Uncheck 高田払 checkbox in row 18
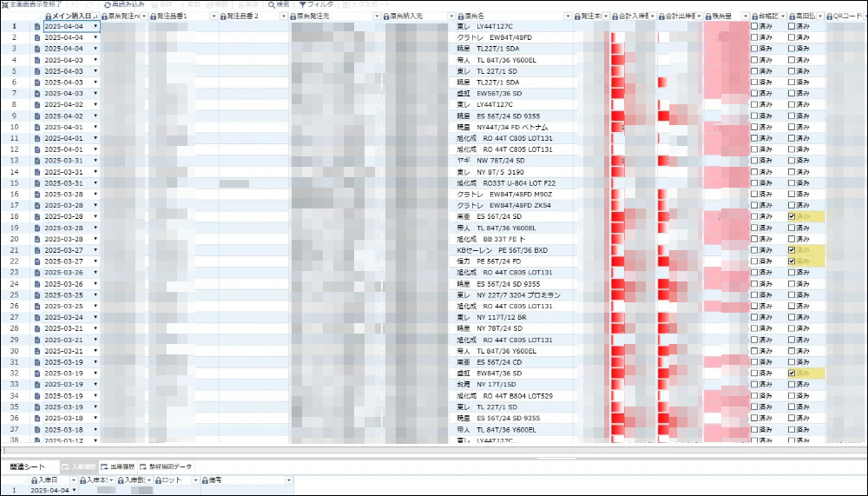This screenshot has height=496, width=868. click(x=792, y=216)
